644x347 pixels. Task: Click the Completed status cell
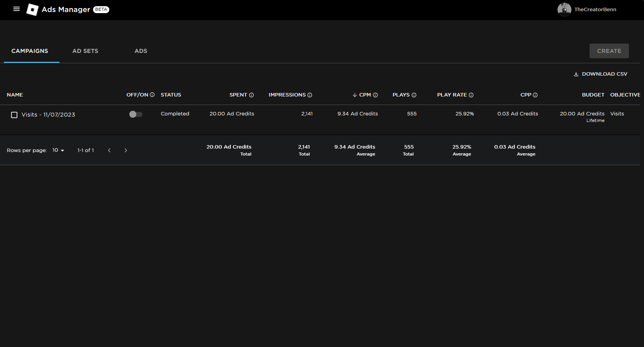click(x=175, y=114)
